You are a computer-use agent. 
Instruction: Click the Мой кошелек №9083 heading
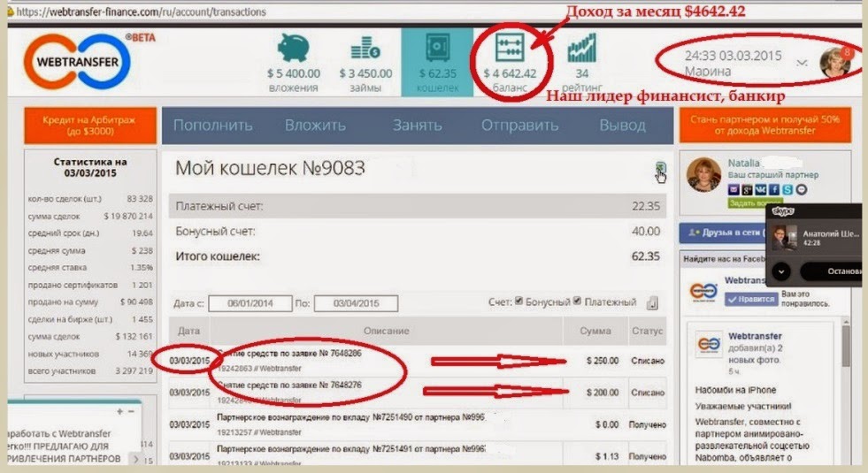pos(270,168)
